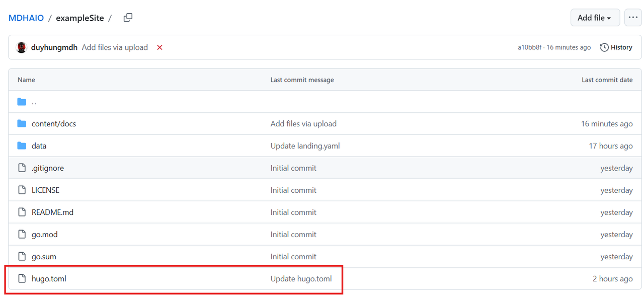Open content/docs commit message 'Add files via upload'
Screen dimensions: 644x298
click(303, 124)
